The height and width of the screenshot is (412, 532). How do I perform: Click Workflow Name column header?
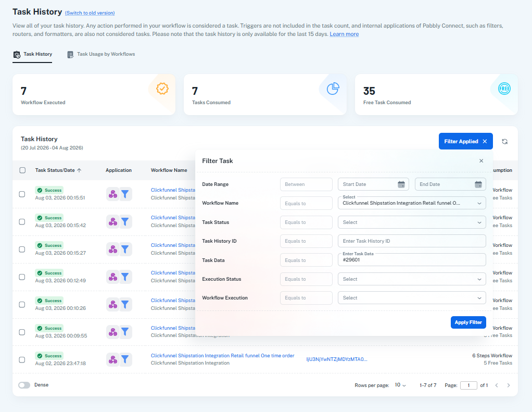(169, 170)
